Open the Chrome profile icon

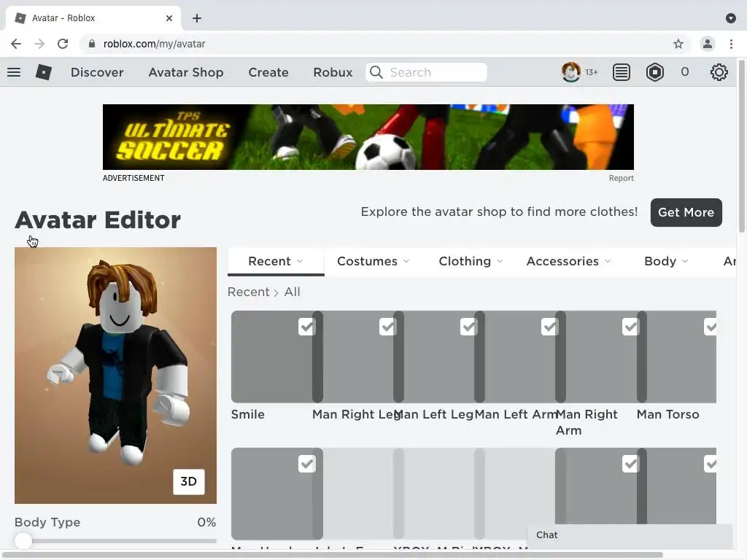[x=708, y=44]
